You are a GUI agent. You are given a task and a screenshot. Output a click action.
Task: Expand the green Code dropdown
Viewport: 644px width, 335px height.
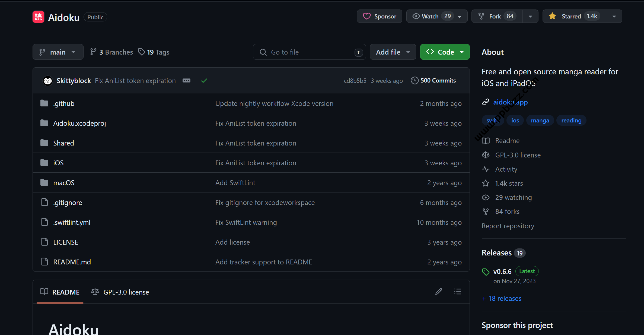[445, 52]
